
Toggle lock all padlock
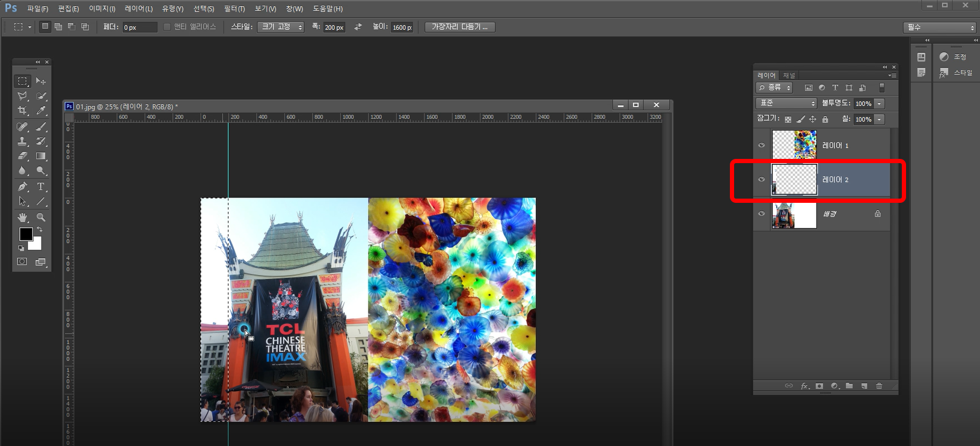click(825, 119)
